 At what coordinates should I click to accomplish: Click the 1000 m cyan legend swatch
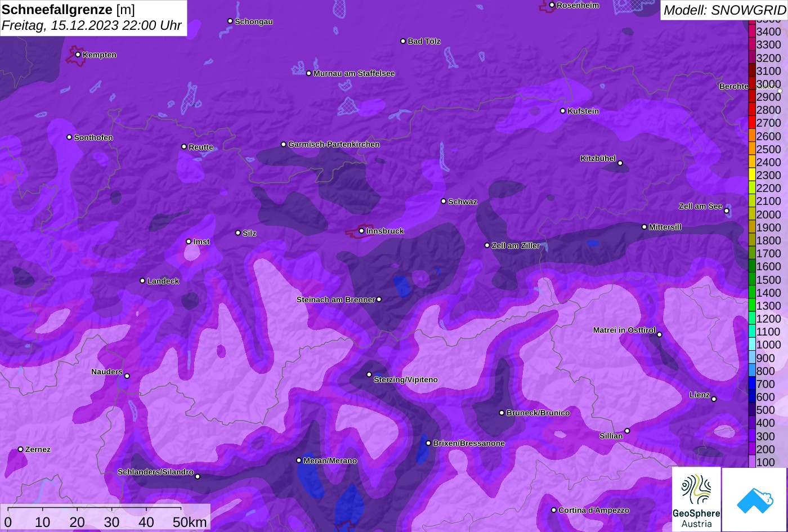[751, 345]
